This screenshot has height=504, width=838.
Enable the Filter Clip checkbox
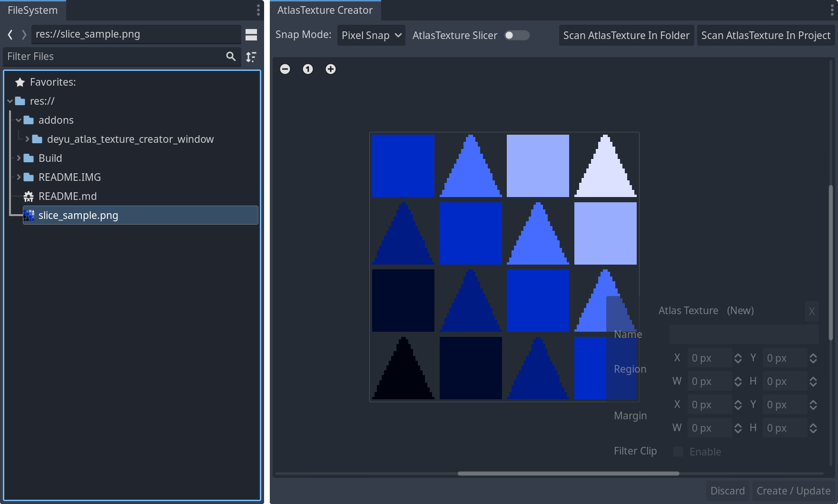coord(678,451)
